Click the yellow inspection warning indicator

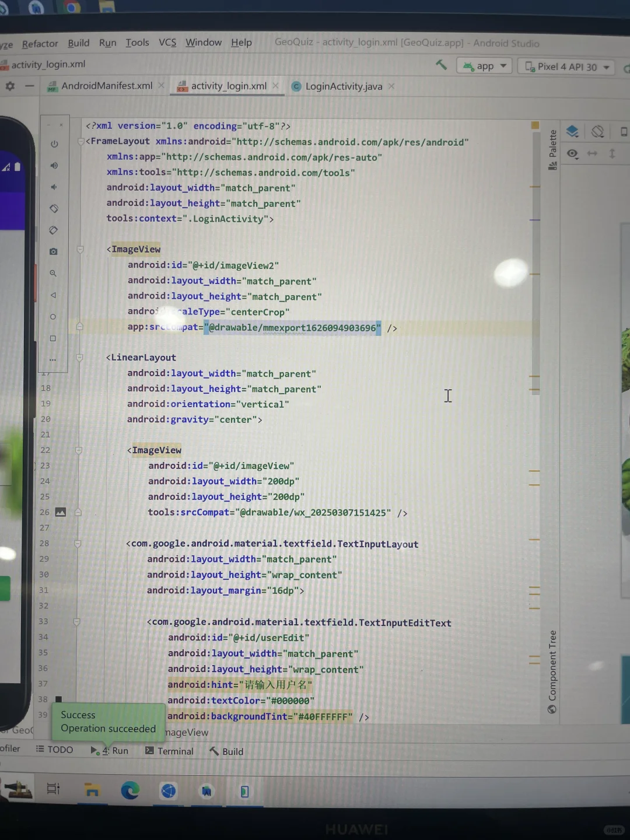tap(535, 125)
